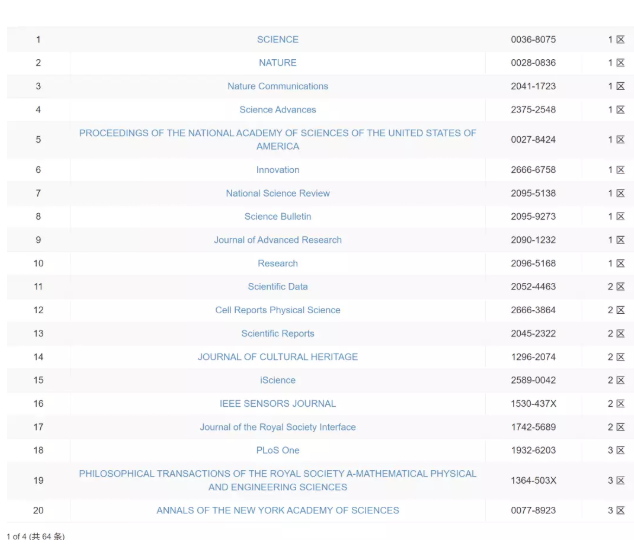Open the Research journal link

[278, 263]
